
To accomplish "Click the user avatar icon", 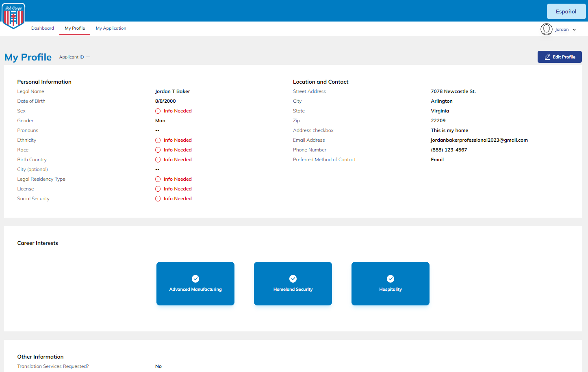I will pyautogui.click(x=546, y=29).
